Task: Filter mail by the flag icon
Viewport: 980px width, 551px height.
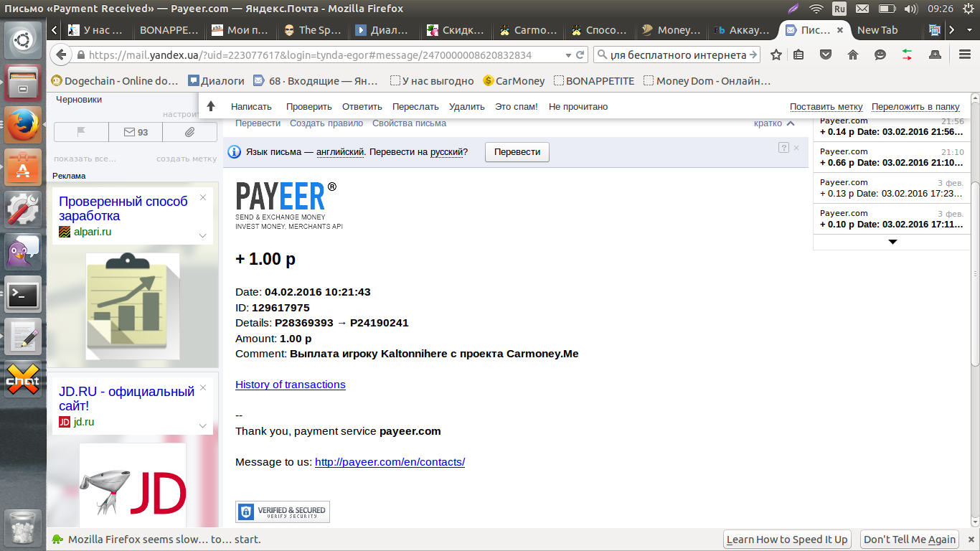Action: [x=81, y=132]
